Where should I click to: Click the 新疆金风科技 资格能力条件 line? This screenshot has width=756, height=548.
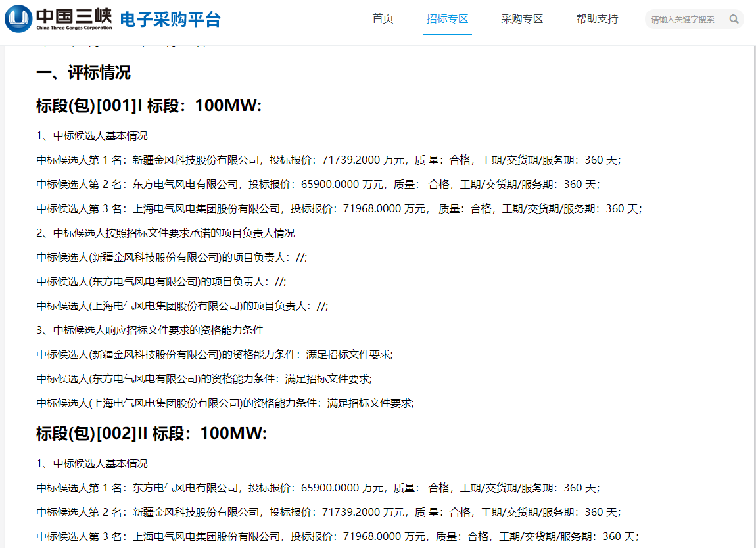tap(215, 355)
